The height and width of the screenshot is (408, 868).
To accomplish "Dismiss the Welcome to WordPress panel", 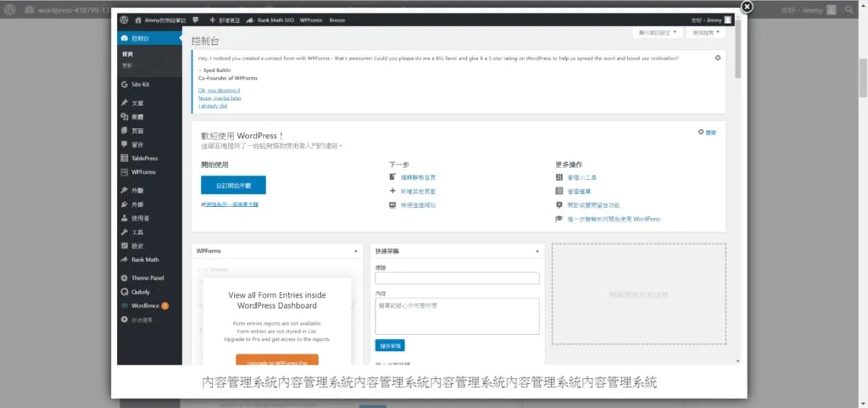I will pyautogui.click(x=708, y=132).
